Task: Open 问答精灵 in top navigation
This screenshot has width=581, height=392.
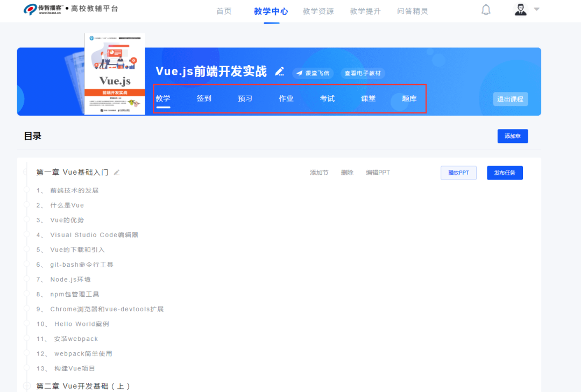Action: (x=413, y=11)
